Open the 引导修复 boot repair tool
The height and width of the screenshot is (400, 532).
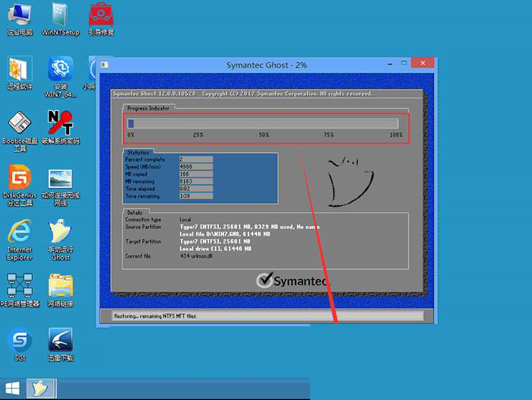(101, 20)
